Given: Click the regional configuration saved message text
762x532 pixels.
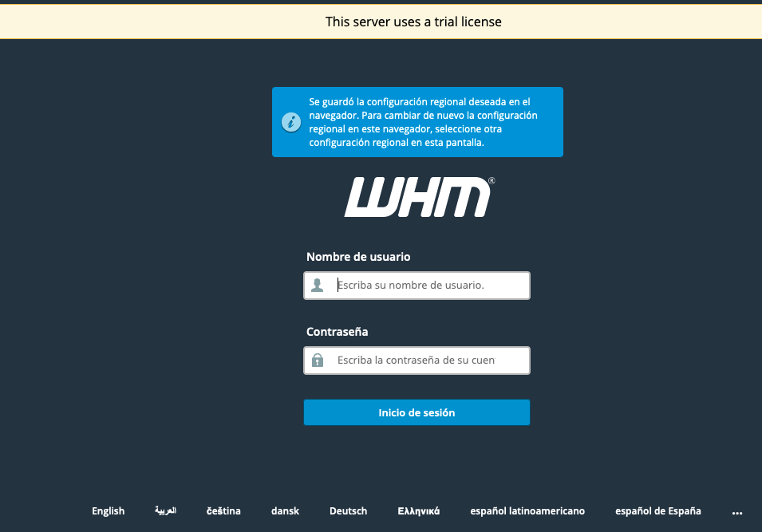Looking at the screenshot, I should pyautogui.click(x=423, y=122).
